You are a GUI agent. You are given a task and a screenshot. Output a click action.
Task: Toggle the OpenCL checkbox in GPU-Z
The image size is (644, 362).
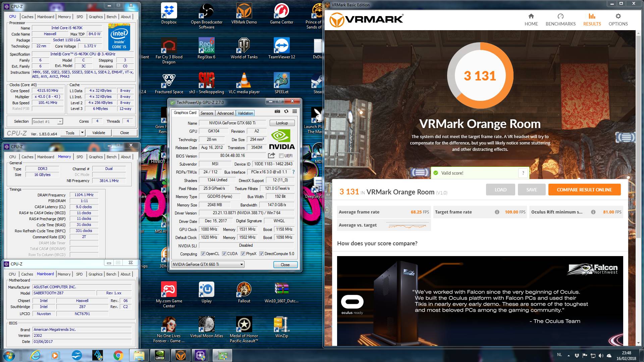pos(203,254)
